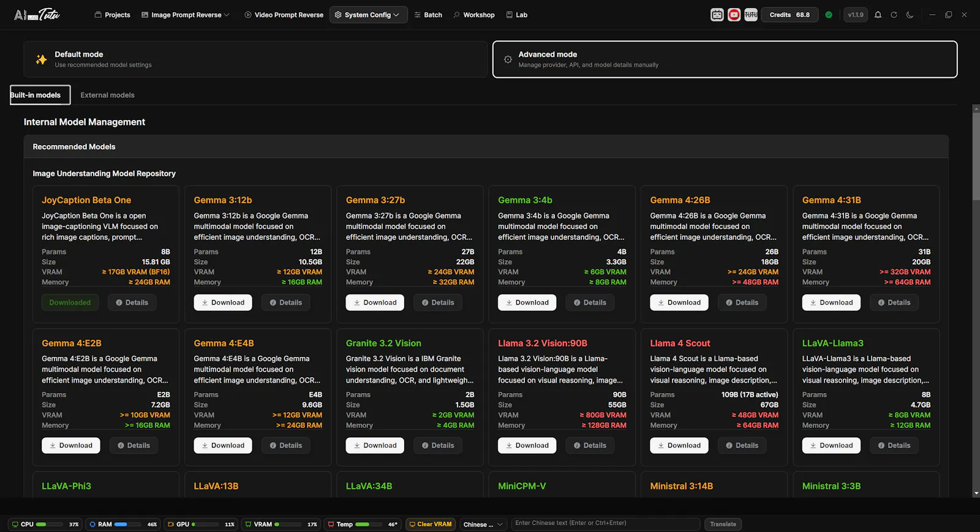980x532 pixels.
Task: Open Details for Gemma 4:31B
Action: (894, 302)
